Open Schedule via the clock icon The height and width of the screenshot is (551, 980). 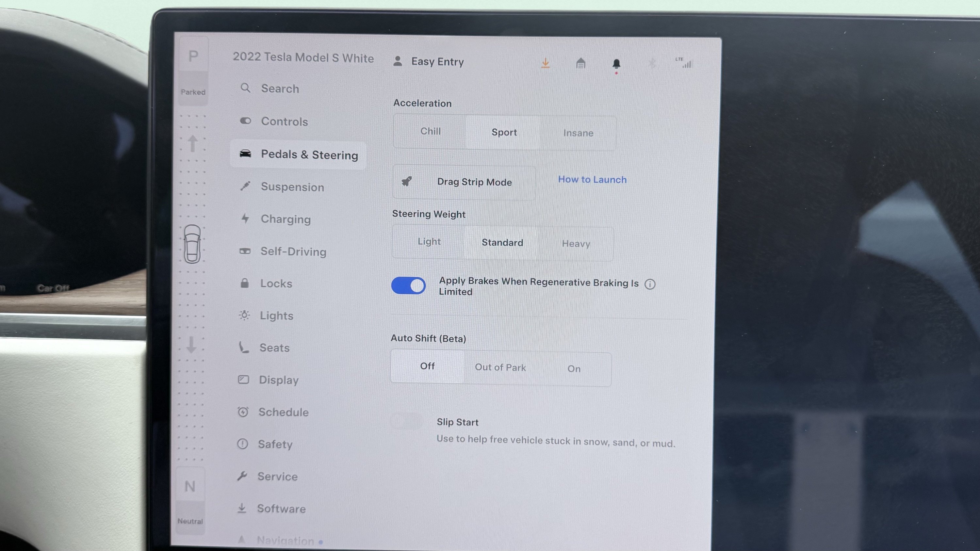point(243,412)
